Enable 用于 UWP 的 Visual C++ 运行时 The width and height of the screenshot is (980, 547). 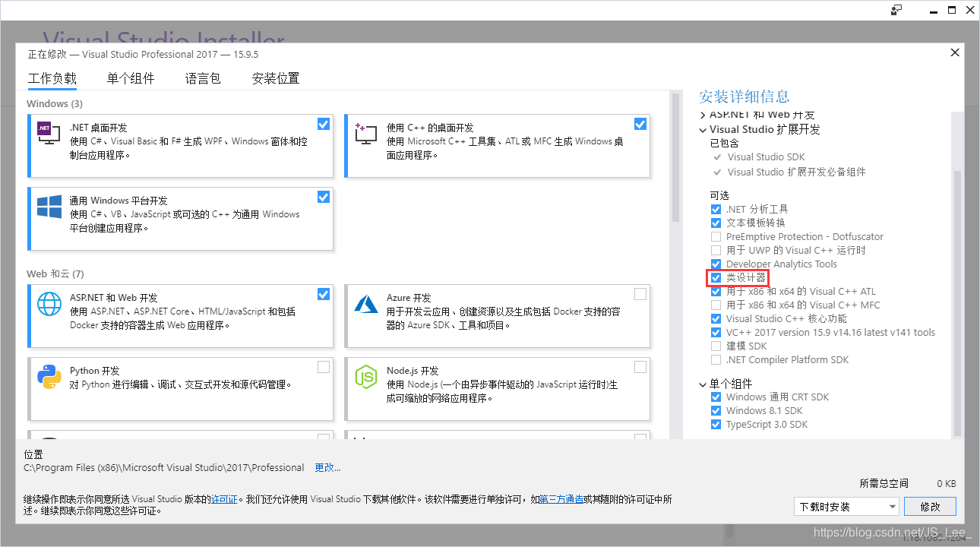click(716, 250)
